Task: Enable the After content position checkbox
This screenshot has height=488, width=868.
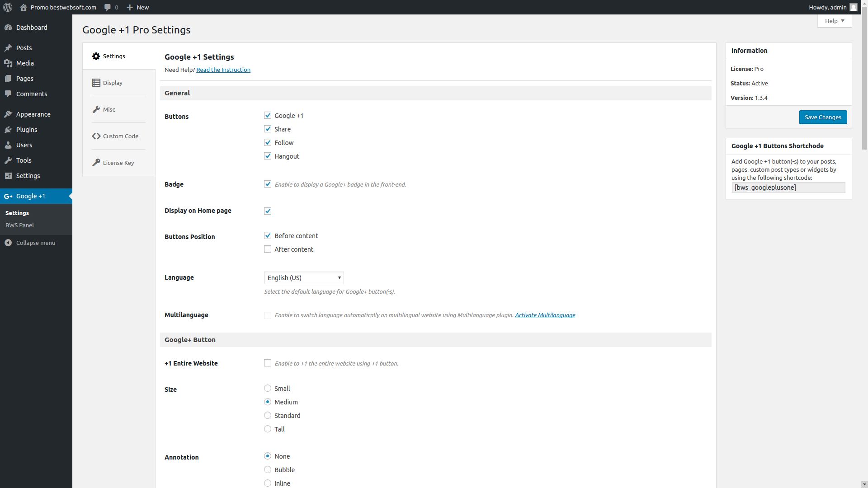Action: [268, 249]
